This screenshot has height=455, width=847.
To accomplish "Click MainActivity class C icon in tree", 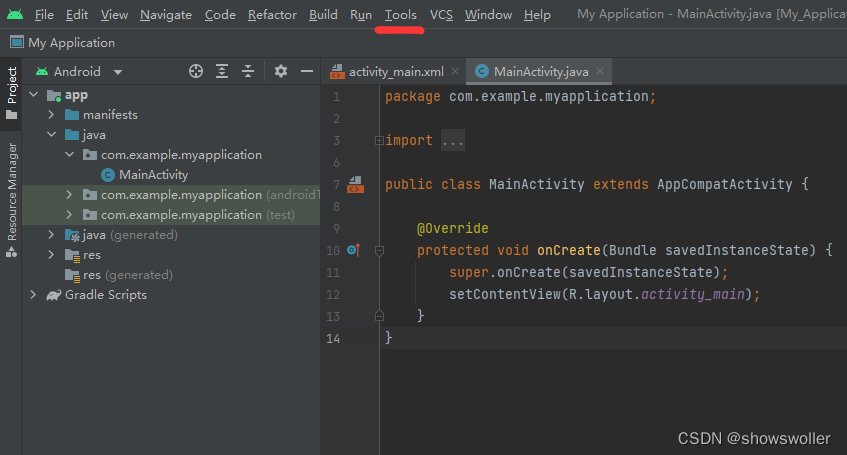I will pos(108,175).
